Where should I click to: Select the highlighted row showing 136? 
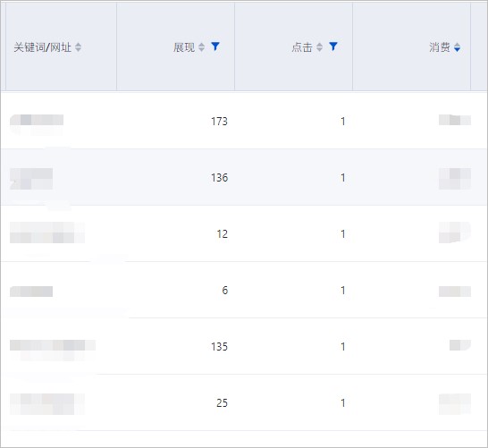coord(244,177)
